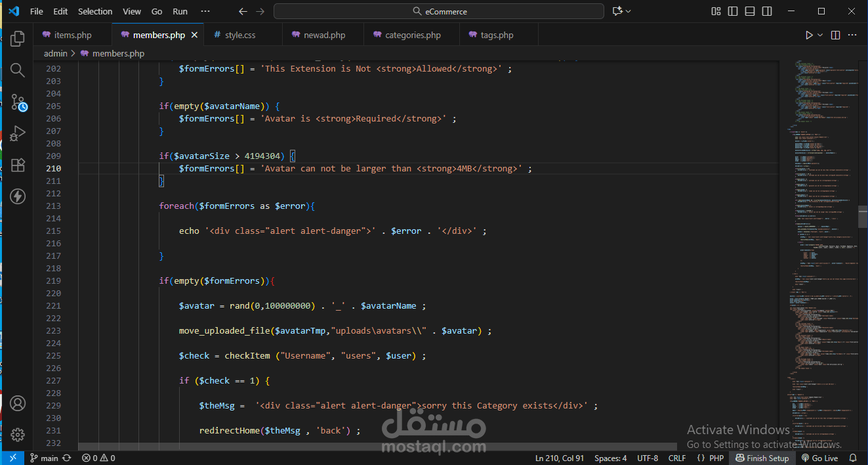The width and height of the screenshot is (868, 465).
Task: Click 'foreach' keyword on line 213
Action: pyautogui.click(x=176, y=206)
